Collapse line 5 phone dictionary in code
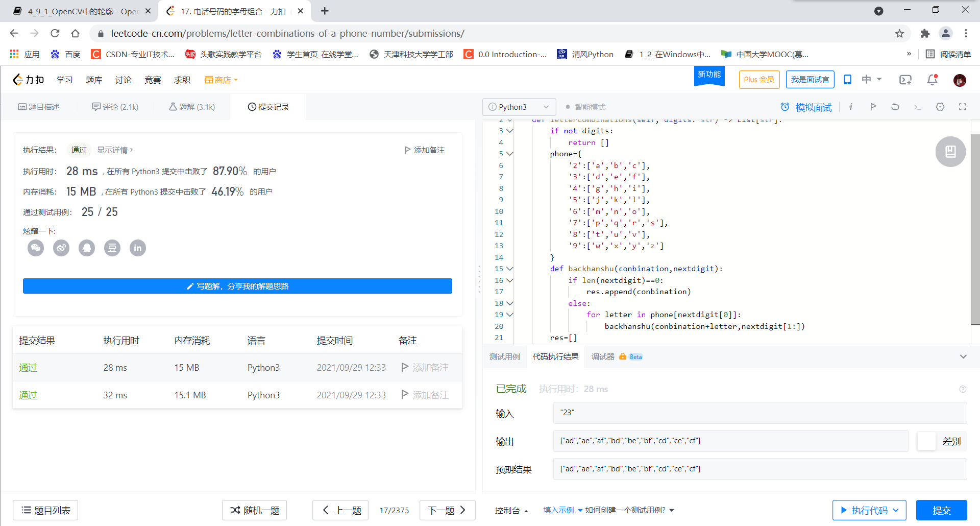Viewport: 980px width, 526px height. (x=511, y=154)
